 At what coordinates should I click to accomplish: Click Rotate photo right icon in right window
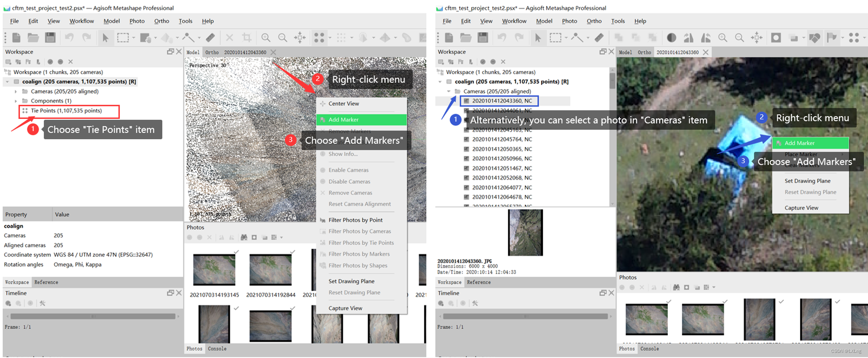tap(706, 38)
